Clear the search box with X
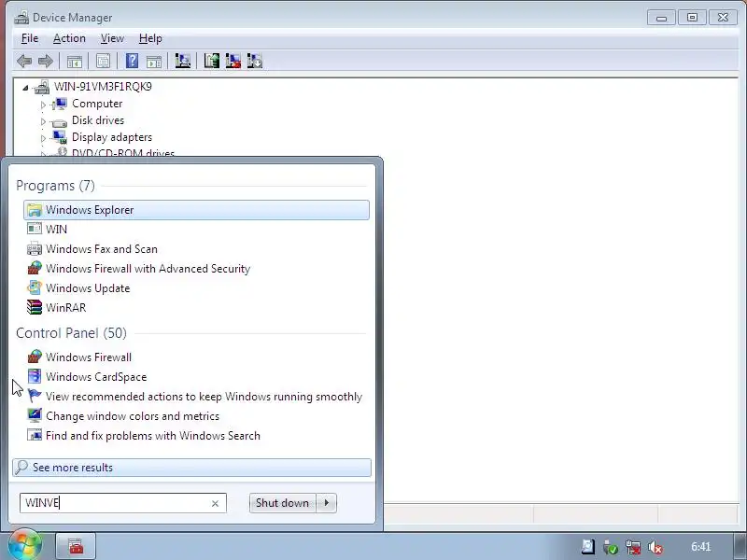 pos(215,503)
